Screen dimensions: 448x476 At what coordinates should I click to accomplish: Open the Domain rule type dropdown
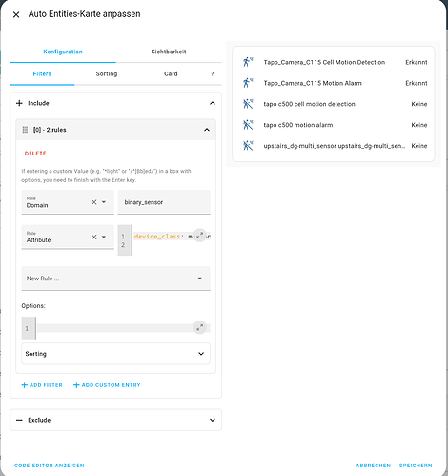pyautogui.click(x=104, y=202)
